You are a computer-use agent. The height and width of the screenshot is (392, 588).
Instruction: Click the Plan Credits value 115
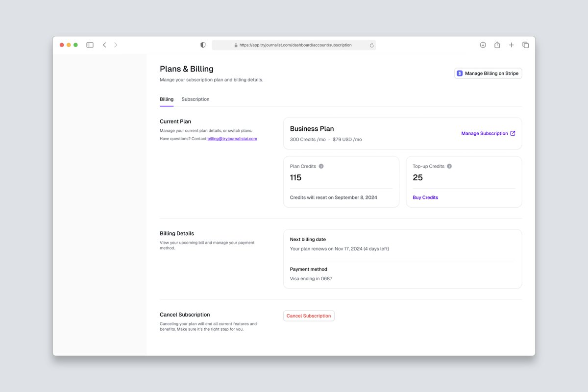(x=295, y=177)
